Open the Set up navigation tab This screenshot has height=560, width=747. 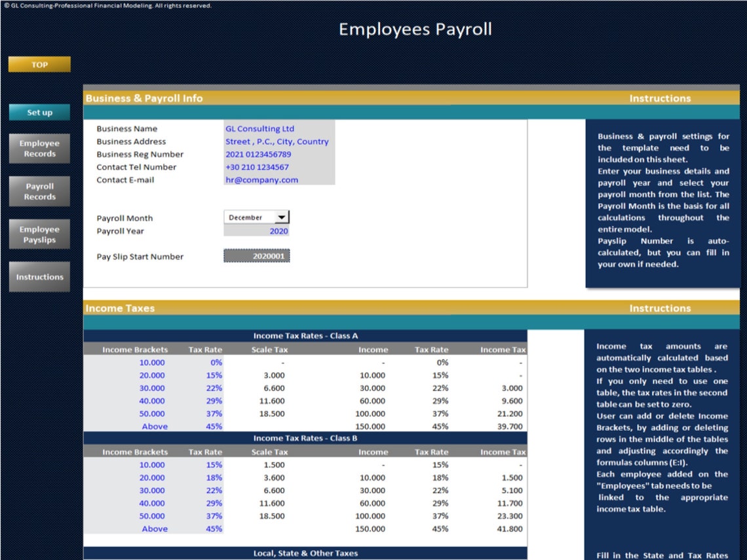[x=39, y=112]
